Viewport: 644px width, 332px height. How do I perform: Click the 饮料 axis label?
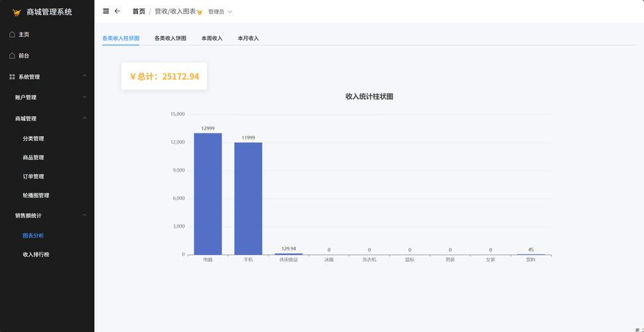point(531,260)
